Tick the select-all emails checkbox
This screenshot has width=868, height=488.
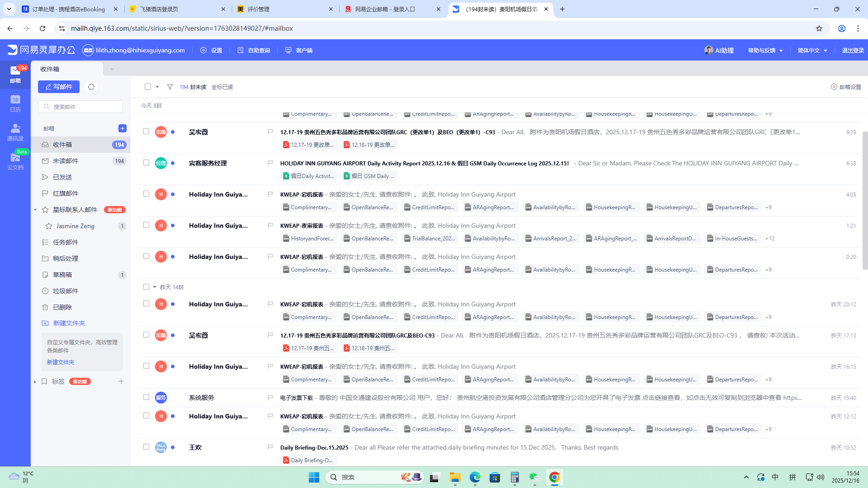pyautogui.click(x=148, y=87)
